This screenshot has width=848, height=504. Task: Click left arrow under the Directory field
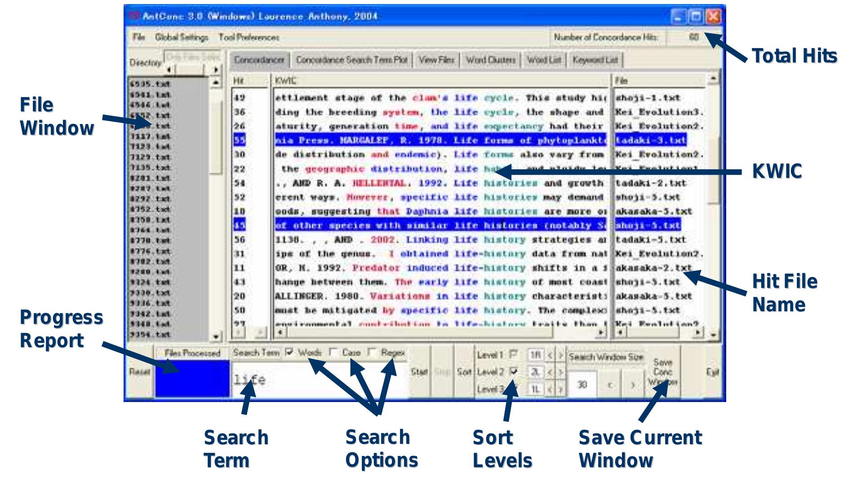pyautogui.click(x=169, y=70)
